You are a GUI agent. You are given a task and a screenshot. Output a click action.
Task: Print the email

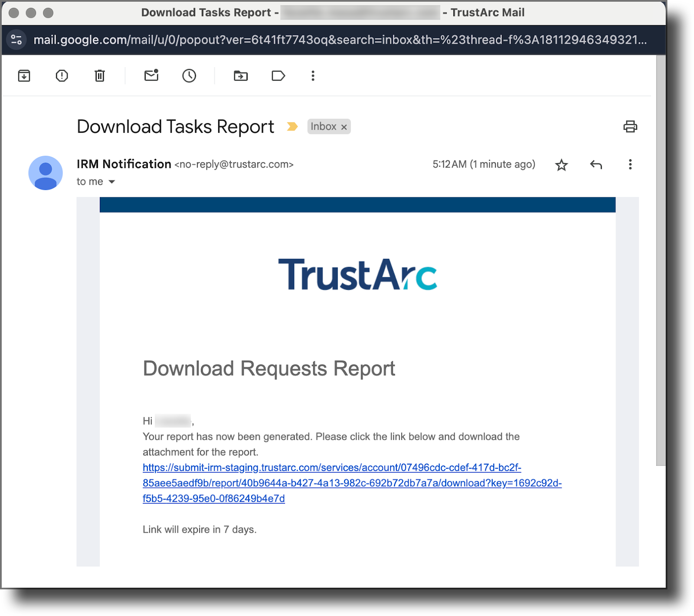tap(630, 126)
